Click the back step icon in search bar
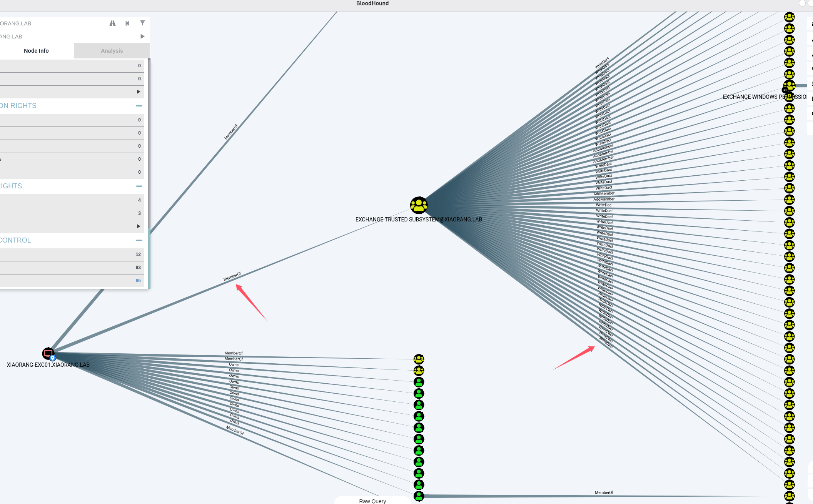Image resolution: width=813 pixels, height=504 pixels. [127, 23]
